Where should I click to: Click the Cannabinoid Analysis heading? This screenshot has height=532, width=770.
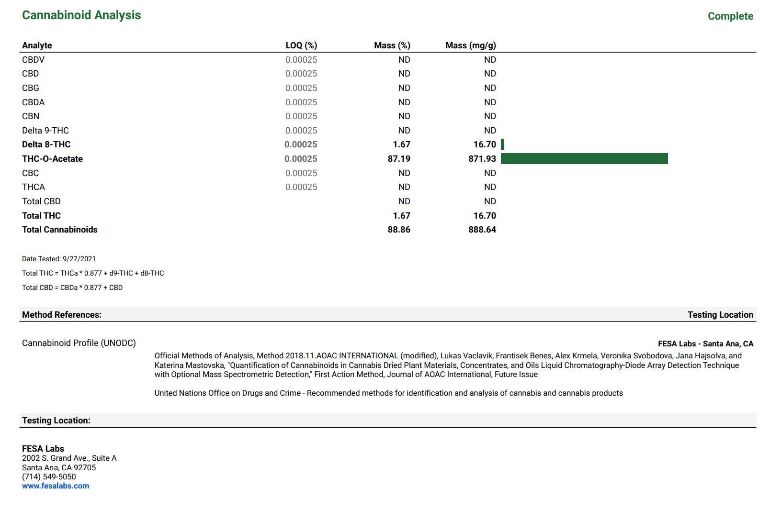tap(81, 15)
